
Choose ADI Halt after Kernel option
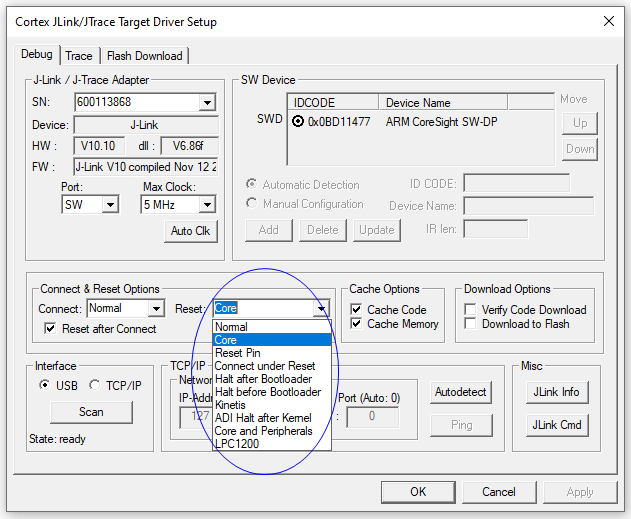point(272,418)
